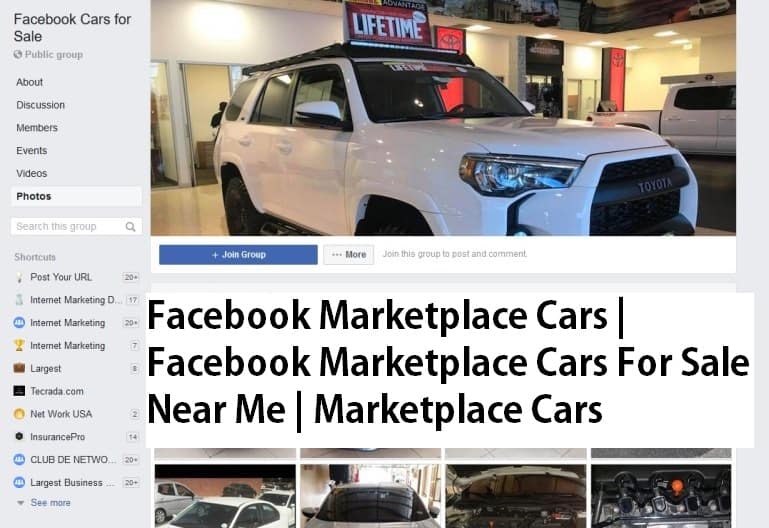Click the briefcase icon beside Largest

pyautogui.click(x=19, y=368)
